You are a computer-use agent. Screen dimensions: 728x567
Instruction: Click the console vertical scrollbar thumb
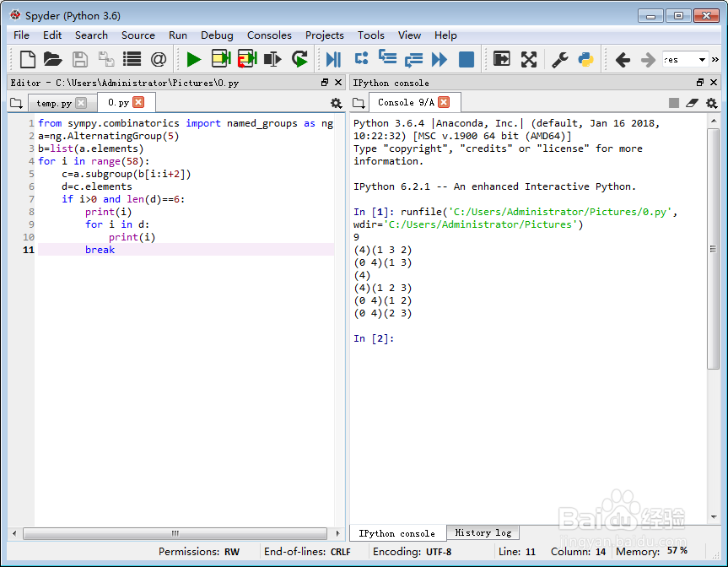[713, 249]
